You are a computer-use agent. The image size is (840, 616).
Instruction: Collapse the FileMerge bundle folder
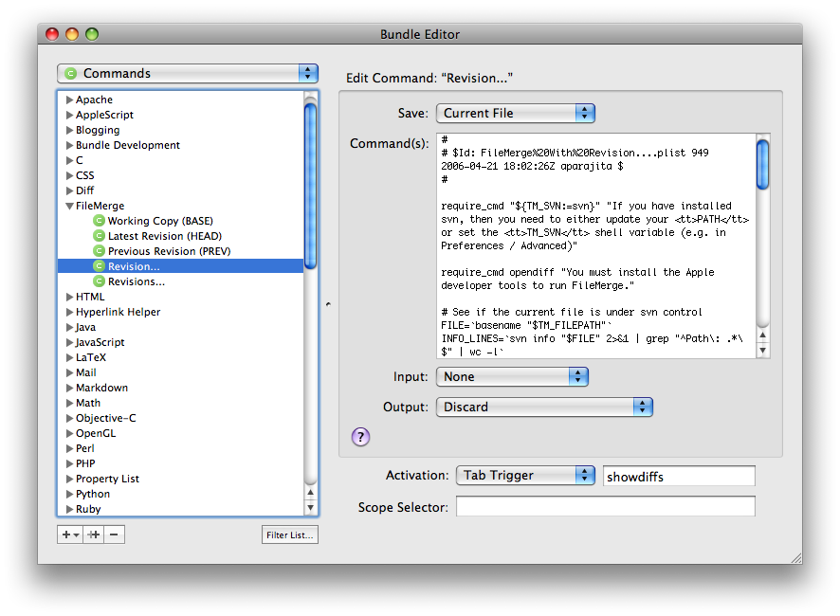click(x=69, y=206)
